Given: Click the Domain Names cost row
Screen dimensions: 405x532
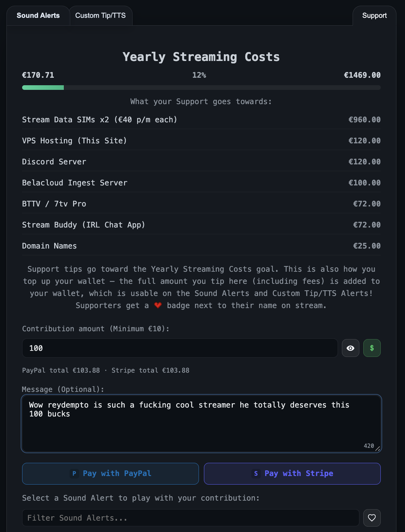Looking at the screenshot, I should (x=201, y=246).
